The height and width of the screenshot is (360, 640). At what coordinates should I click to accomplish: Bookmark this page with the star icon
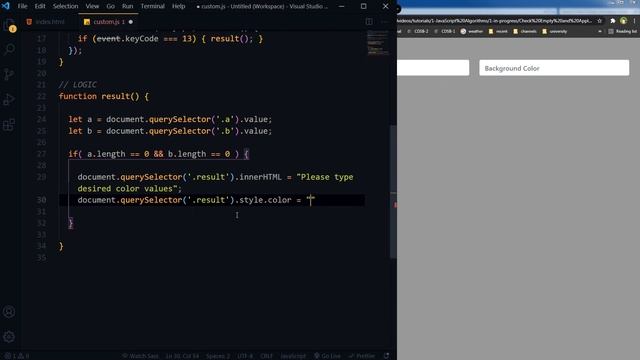click(x=600, y=21)
